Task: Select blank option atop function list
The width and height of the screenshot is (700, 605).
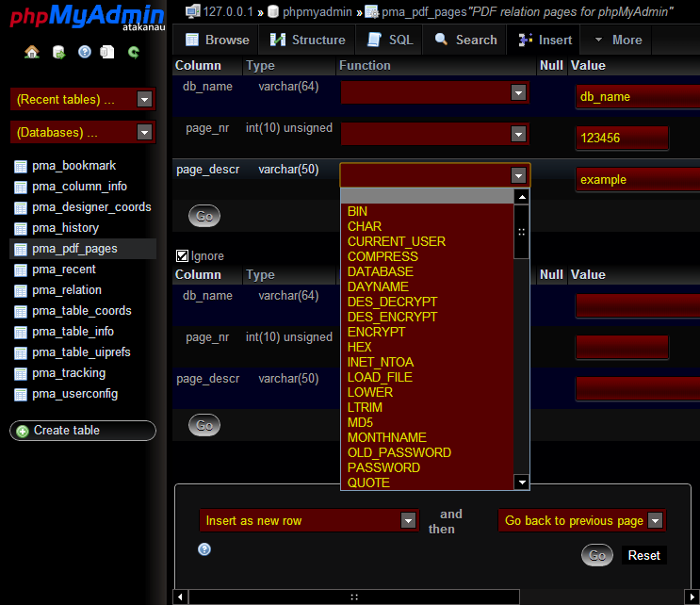Action: click(427, 196)
